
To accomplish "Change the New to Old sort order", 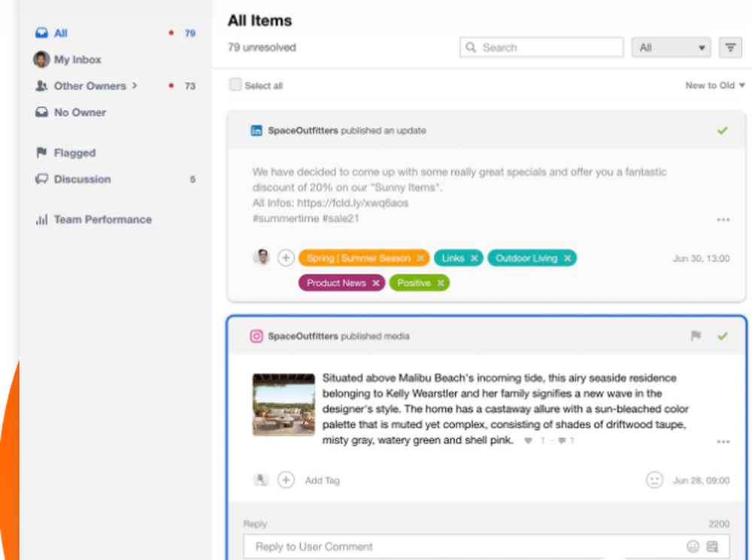I will point(714,86).
